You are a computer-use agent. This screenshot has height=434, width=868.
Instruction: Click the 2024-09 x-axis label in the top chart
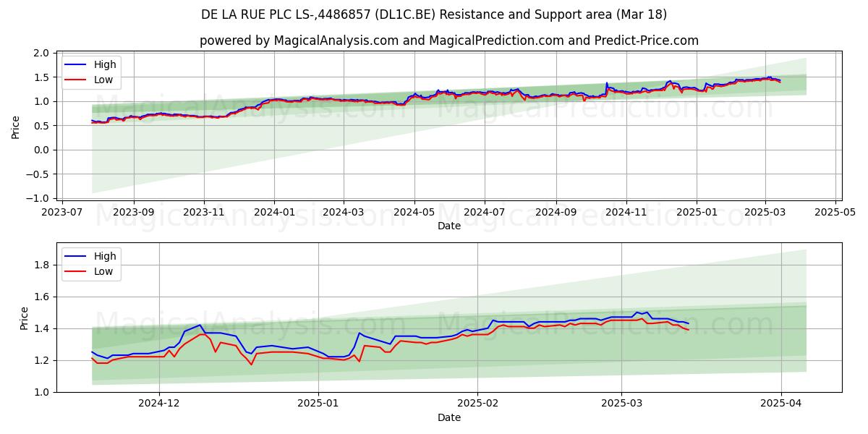coord(556,213)
